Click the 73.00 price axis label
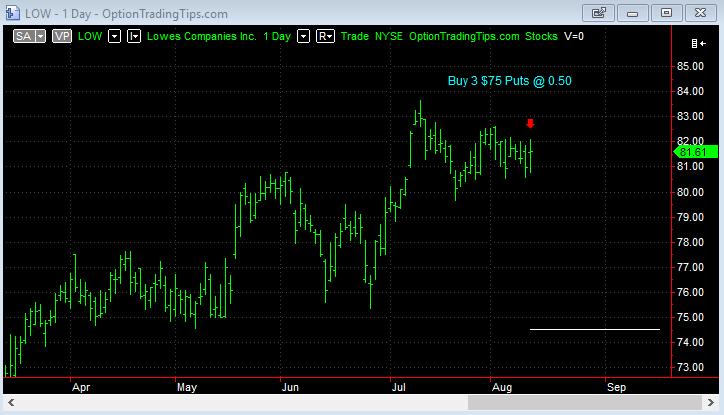Screen dimensions: 724x415 [690, 367]
